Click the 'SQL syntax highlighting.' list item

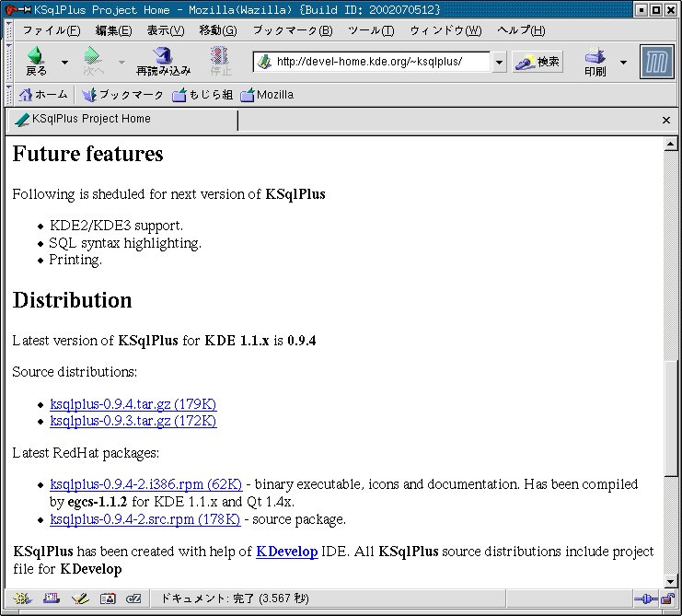coord(125,243)
